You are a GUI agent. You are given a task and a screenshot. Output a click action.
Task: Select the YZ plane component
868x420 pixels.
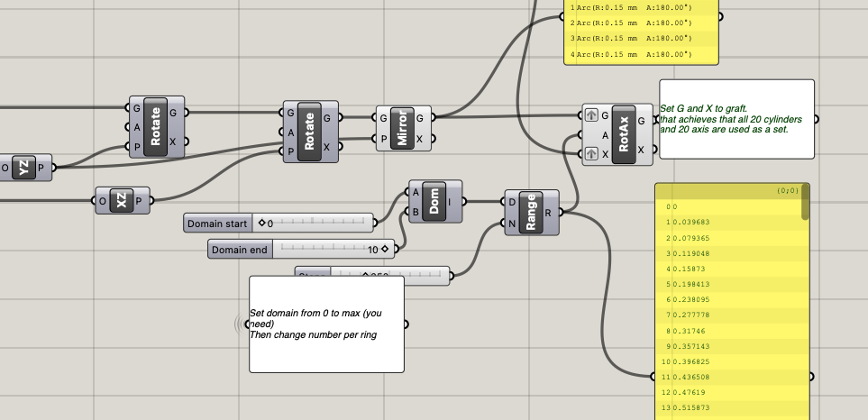pyautogui.click(x=23, y=168)
